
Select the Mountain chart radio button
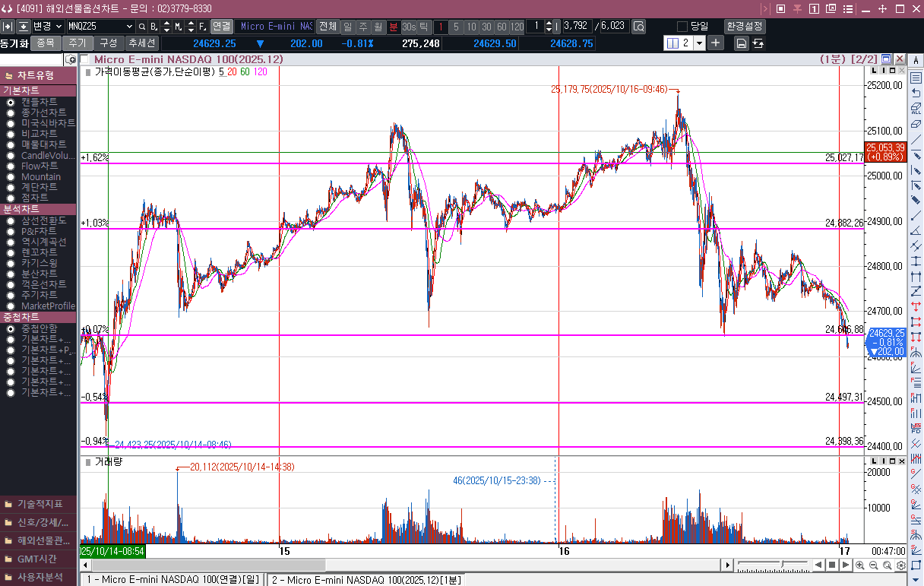pyautogui.click(x=11, y=177)
